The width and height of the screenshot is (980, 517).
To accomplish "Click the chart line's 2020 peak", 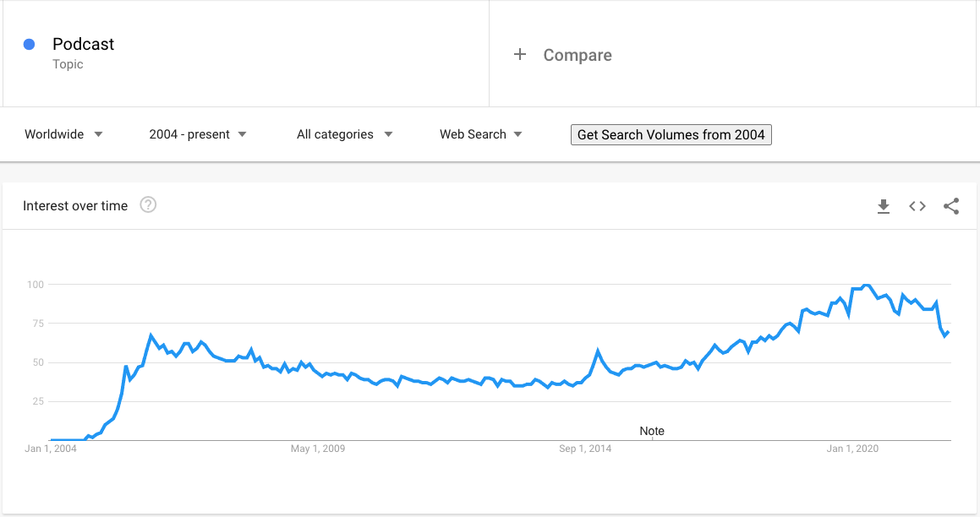I will [x=867, y=286].
